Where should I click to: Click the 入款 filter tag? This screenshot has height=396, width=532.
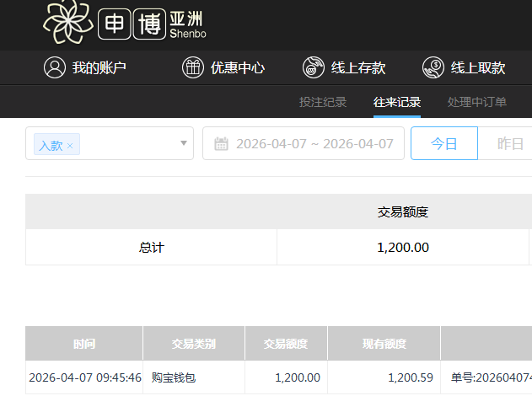click(x=56, y=144)
